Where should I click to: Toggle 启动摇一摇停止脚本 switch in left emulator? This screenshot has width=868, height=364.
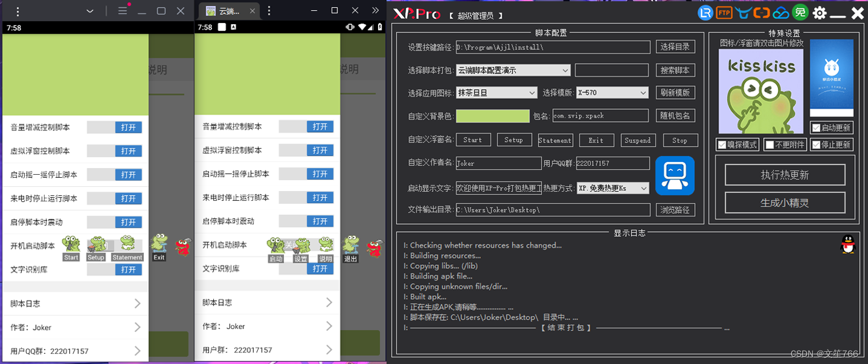point(115,174)
